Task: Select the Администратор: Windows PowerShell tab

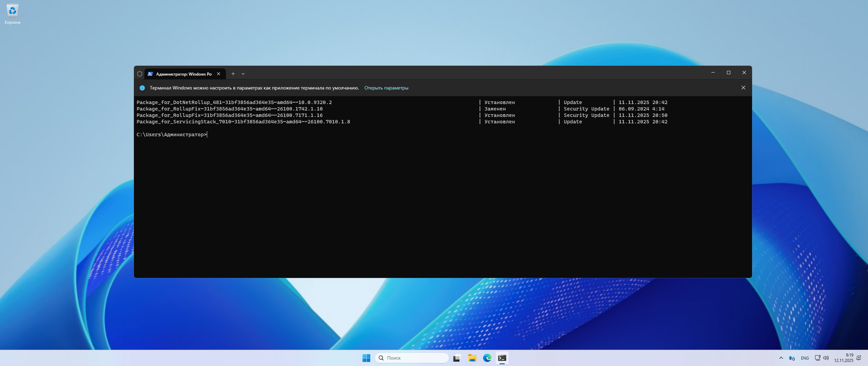Action: point(183,74)
